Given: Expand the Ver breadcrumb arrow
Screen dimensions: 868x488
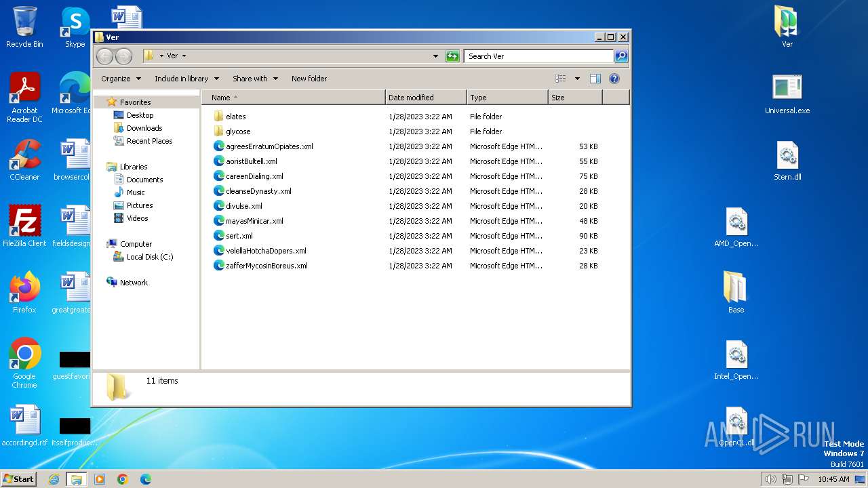Looking at the screenshot, I should [184, 56].
